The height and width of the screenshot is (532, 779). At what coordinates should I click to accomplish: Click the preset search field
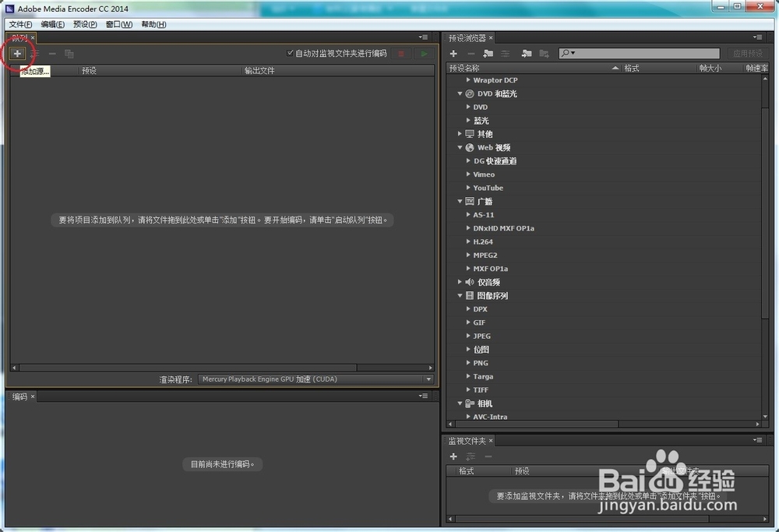click(x=639, y=53)
